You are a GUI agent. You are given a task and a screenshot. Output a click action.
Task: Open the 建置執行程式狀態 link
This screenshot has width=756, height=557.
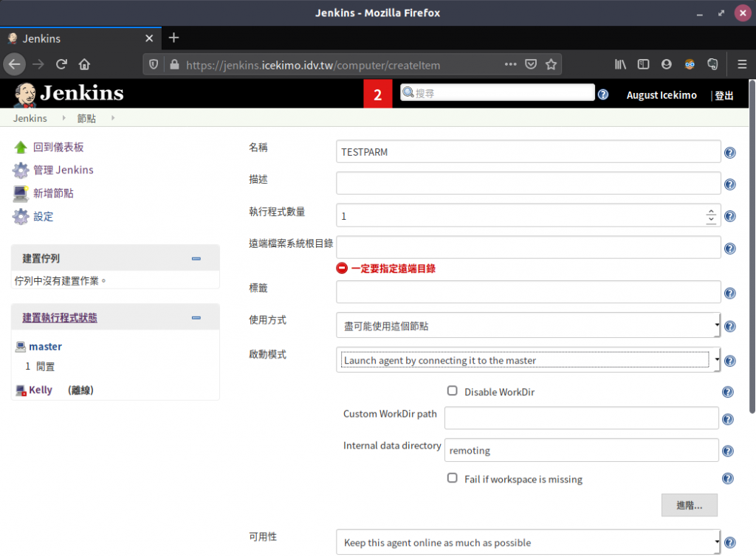click(x=60, y=318)
